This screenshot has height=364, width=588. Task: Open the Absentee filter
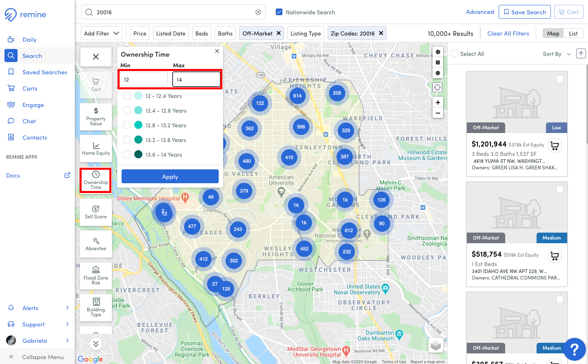pos(96,244)
